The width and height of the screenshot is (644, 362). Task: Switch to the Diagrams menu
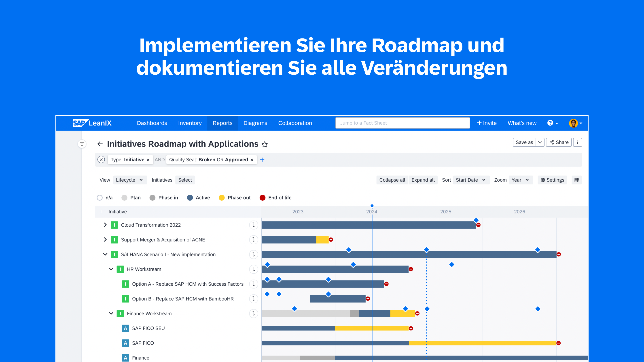click(x=255, y=123)
